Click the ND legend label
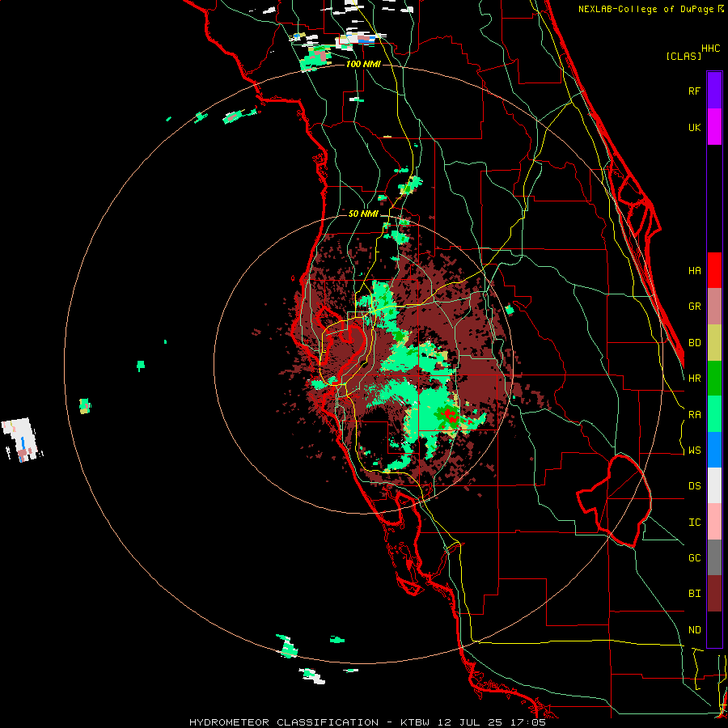 point(694,630)
